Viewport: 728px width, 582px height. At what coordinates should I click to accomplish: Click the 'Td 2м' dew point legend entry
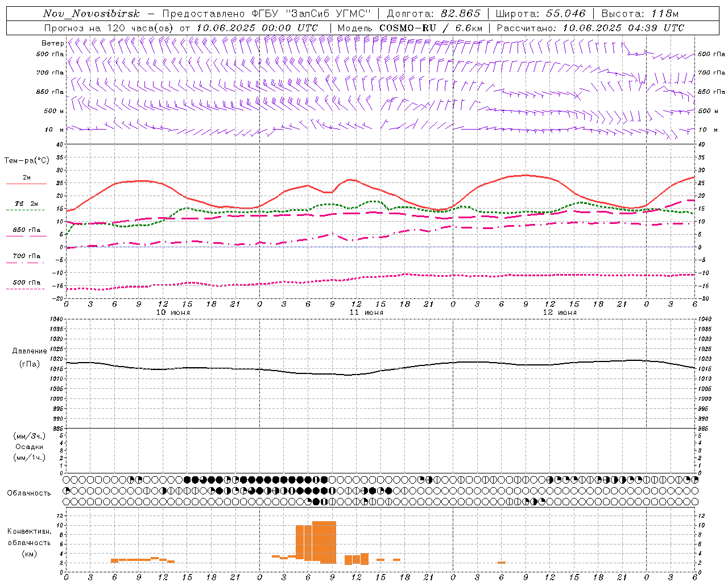[x=27, y=203]
